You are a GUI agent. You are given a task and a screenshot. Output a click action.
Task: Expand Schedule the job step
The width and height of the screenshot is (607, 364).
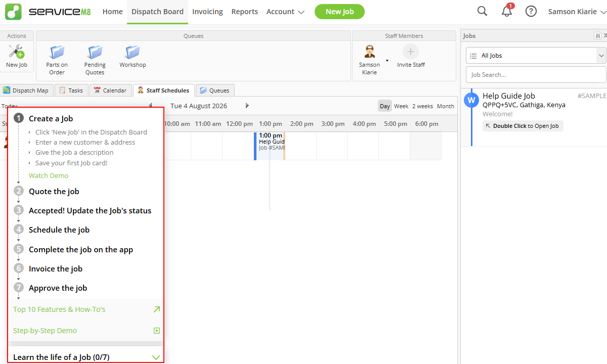point(59,230)
